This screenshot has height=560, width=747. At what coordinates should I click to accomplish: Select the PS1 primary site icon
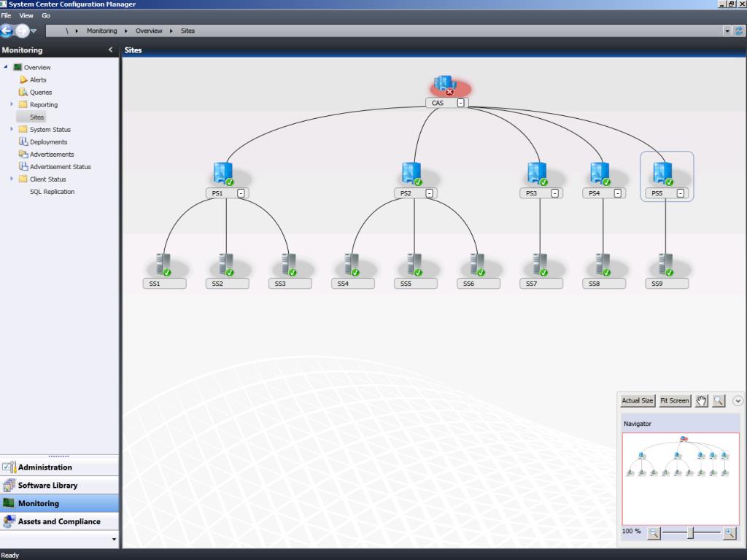[x=223, y=174]
